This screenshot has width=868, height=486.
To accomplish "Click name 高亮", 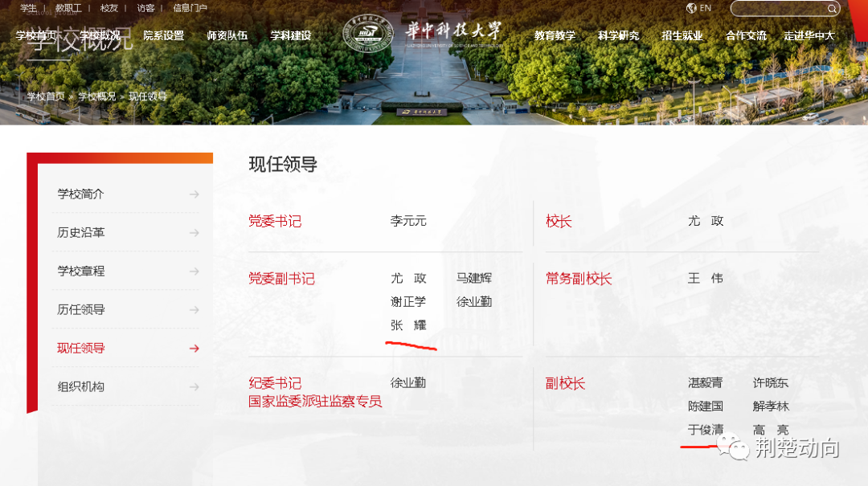I will coord(771,430).
